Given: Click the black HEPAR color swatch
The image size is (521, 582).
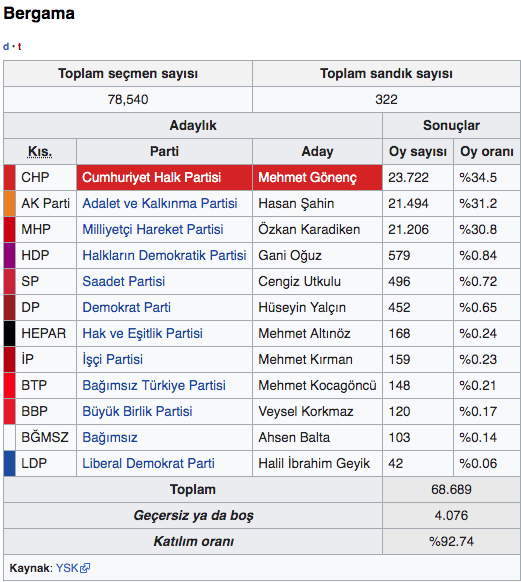Looking at the screenshot, I should 10,333.
